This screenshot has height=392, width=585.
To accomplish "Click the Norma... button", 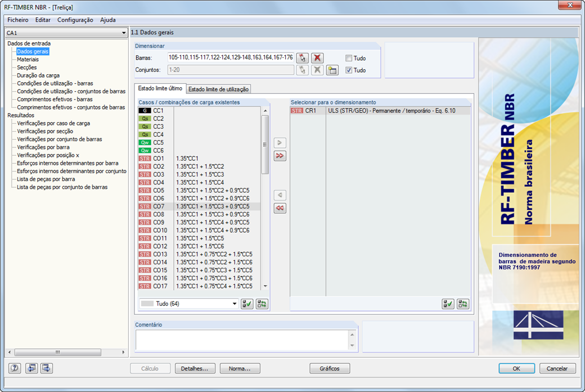I will click(x=240, y=368).
